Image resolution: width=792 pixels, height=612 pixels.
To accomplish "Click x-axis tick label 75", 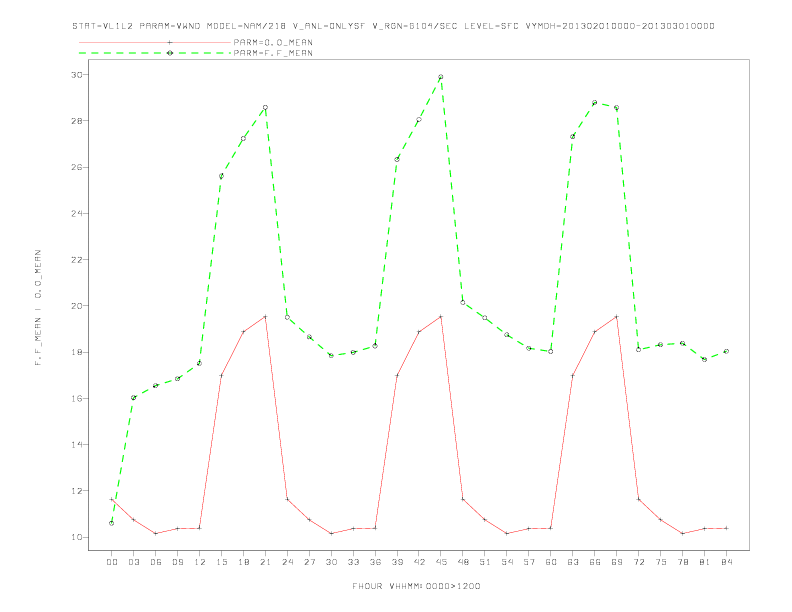I will click(660, 562).
